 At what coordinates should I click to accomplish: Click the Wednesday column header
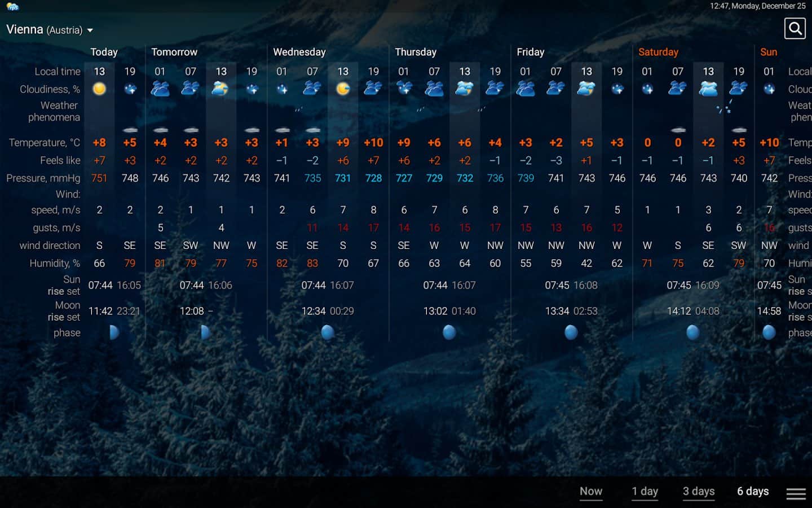point(299,52)
